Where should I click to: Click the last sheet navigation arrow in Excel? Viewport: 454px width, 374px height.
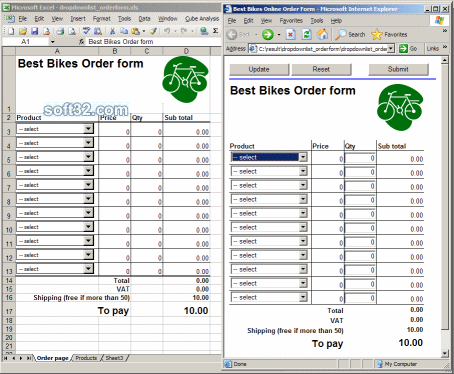[x=29, y=358]
